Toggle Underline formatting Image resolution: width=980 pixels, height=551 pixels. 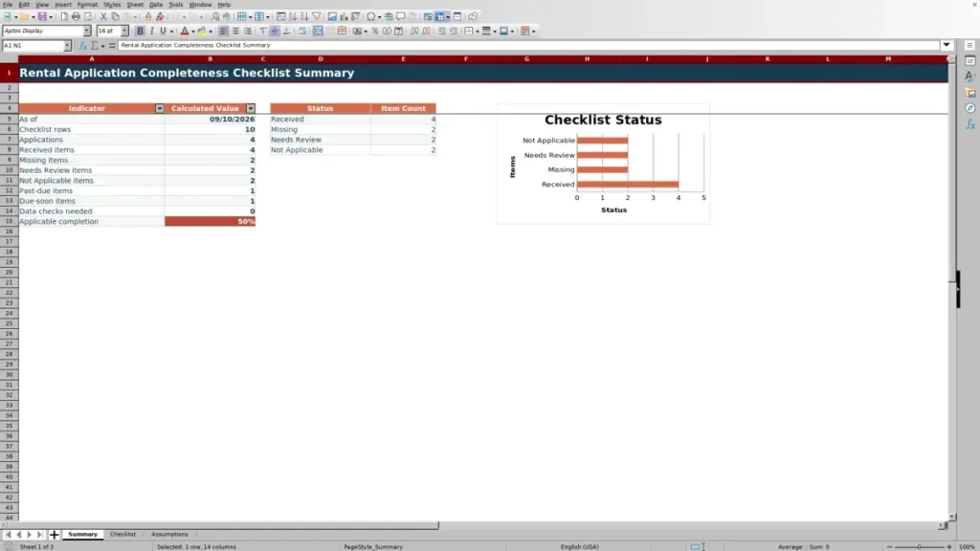(163, 31)
